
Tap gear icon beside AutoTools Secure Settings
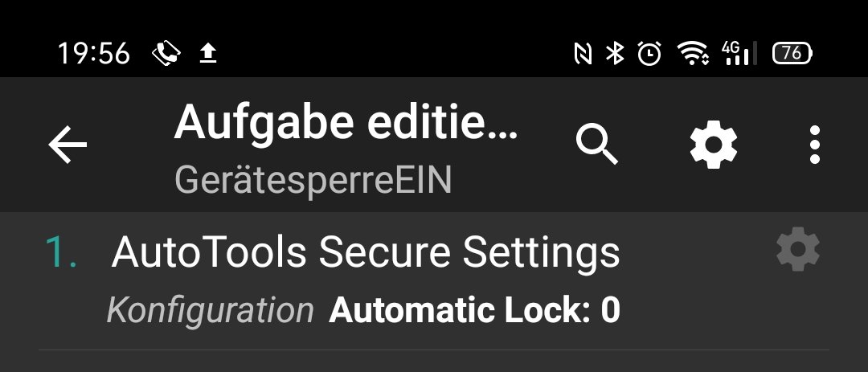tap(798, 249)
